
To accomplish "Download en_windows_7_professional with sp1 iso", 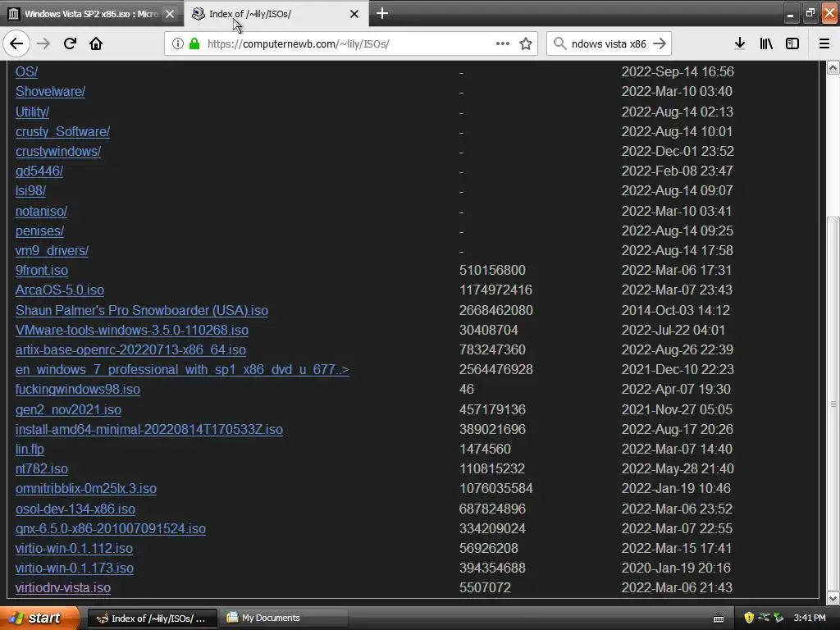I will 182,370.
